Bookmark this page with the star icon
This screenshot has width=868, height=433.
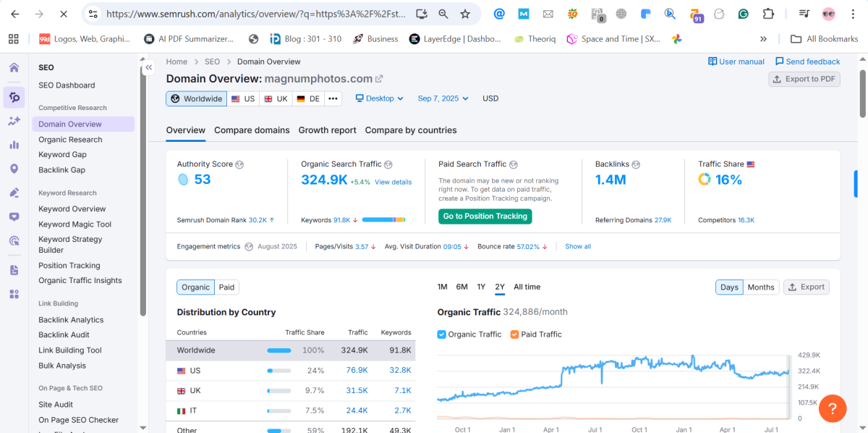click(x=465, y=14)
